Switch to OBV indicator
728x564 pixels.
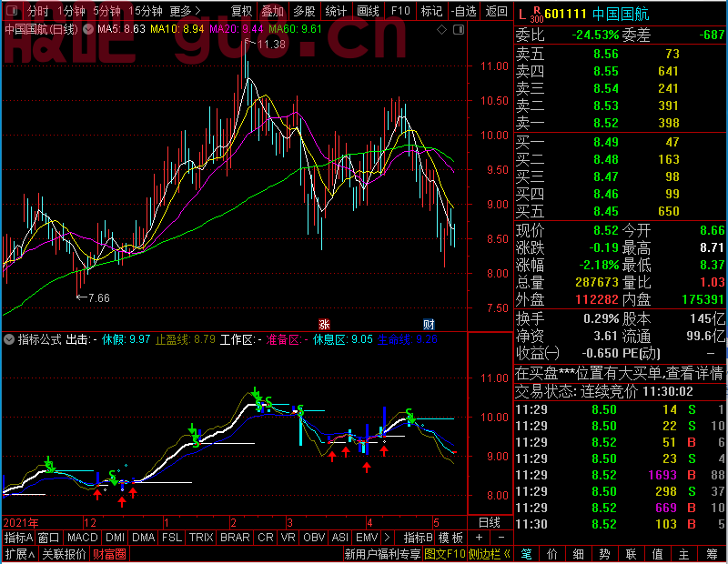(x=314, y=538)
